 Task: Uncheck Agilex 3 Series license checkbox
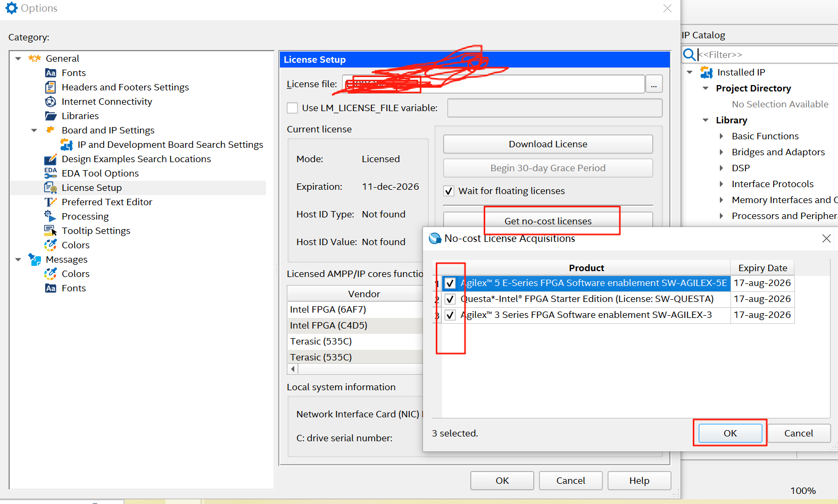[x=450, y=315]
